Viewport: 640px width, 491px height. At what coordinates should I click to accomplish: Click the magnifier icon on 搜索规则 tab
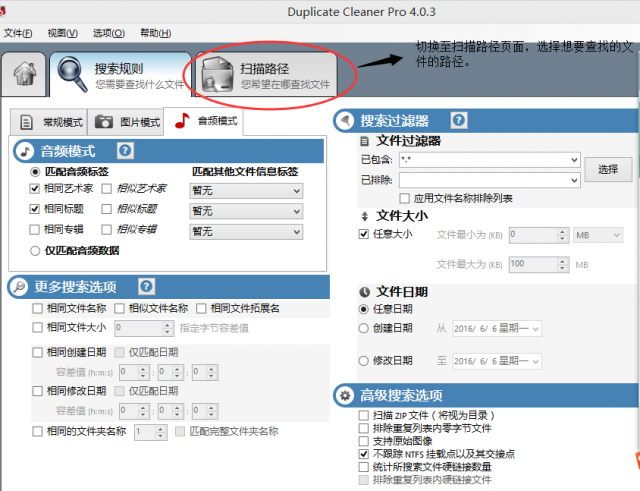[72, 74]
